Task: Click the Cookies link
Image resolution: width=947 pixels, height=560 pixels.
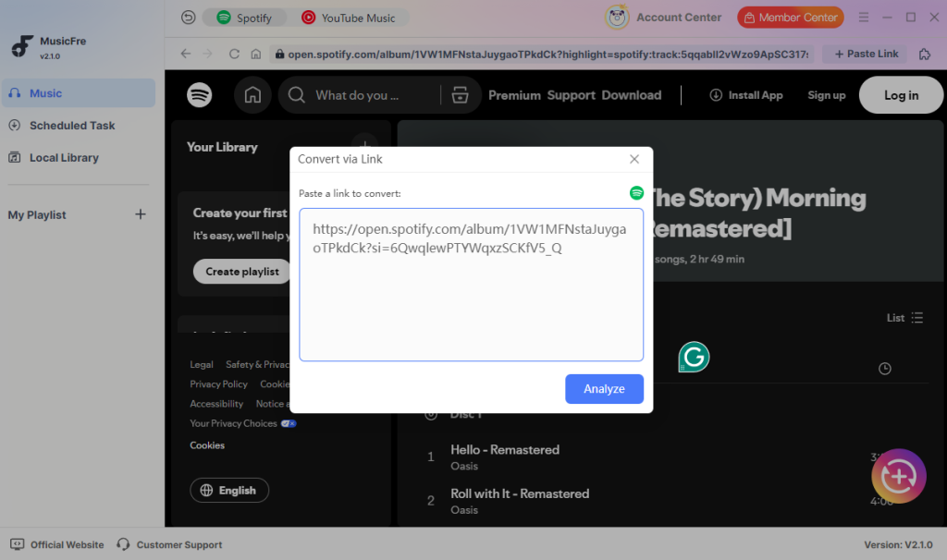Action: pyautogui.click(x=207, y=445)
